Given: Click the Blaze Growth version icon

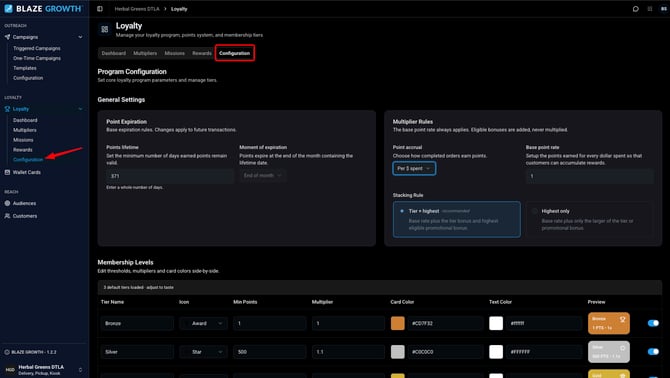Looking at the screenshot, I should tap(7, 352).
